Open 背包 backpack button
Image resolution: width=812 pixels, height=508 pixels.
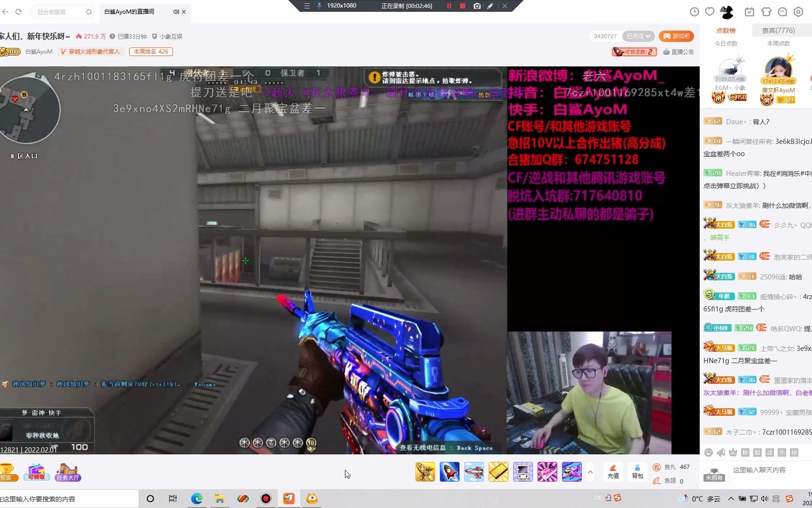[638, 472]
